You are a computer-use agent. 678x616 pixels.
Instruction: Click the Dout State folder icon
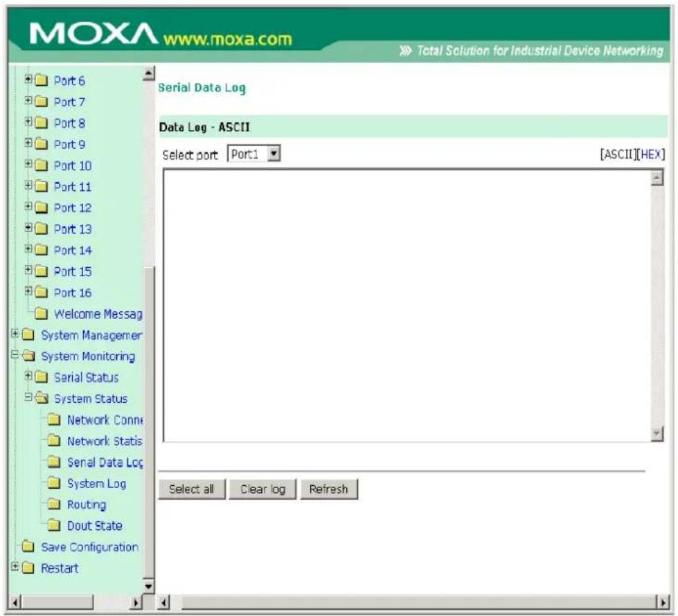click(x=54, y=525)
